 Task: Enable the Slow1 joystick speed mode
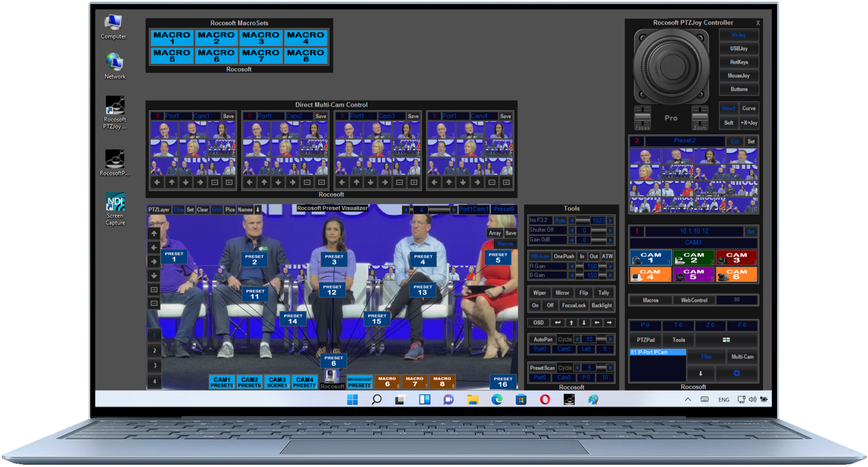pos(728,109)
